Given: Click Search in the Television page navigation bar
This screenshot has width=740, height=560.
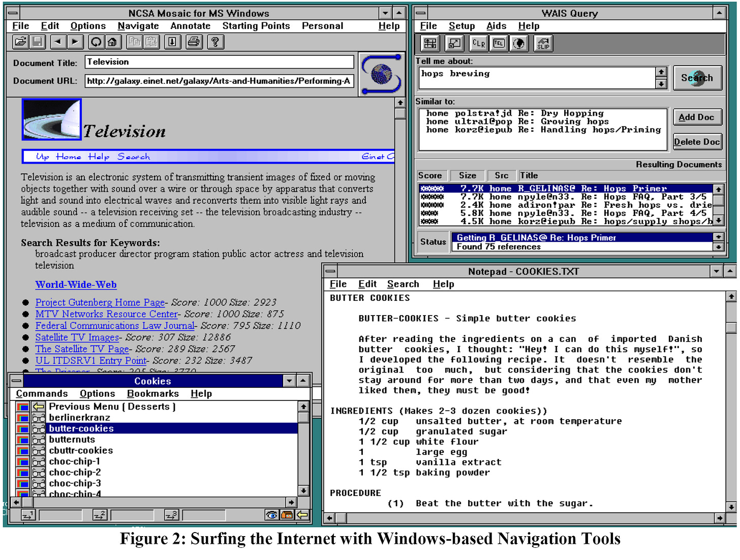Looking at the screenshot, I should (x=134, y=157).
